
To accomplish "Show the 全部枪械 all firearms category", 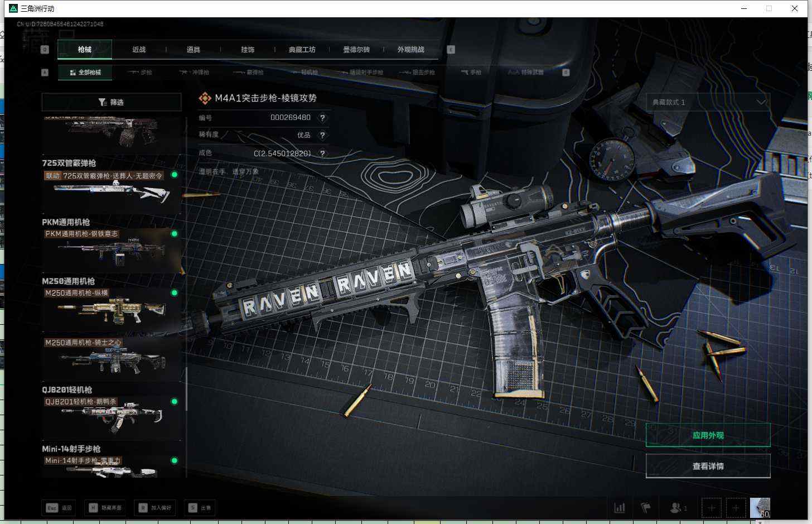I will pos(85,73).
